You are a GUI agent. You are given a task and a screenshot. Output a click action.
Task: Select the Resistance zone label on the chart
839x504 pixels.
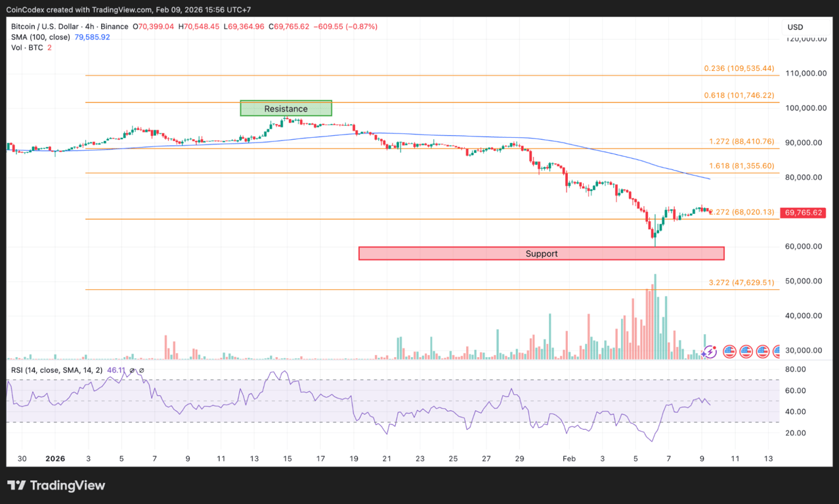[286, 108]
